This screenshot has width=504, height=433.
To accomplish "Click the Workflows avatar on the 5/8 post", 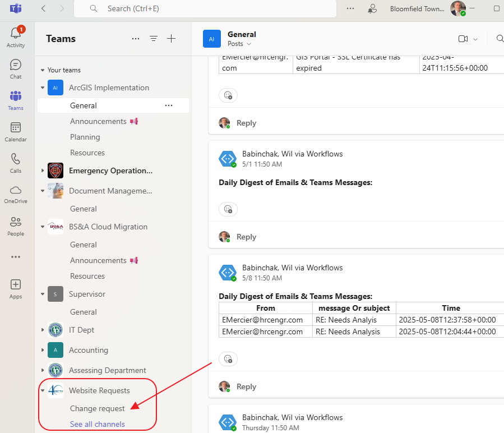I will tap(228, 273).
